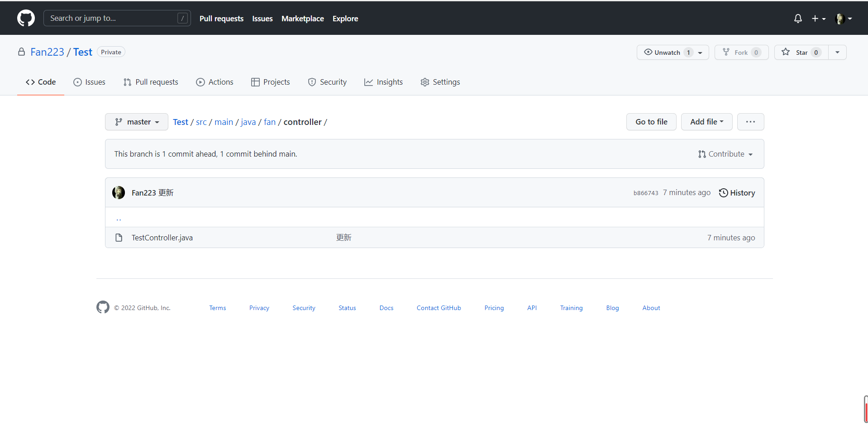Open the master branch selector
Screen dimensions: 868x430
click(x=137, y=122)
